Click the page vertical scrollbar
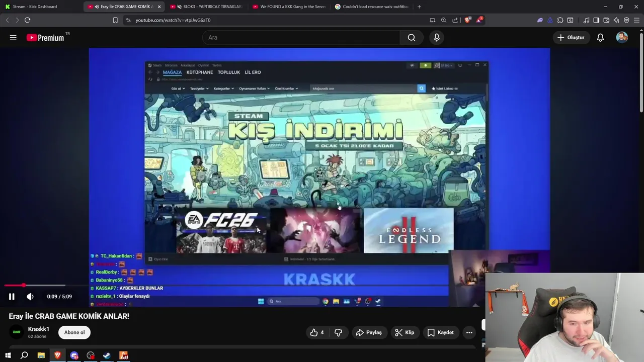644x362 pixels. pos(641,72)
